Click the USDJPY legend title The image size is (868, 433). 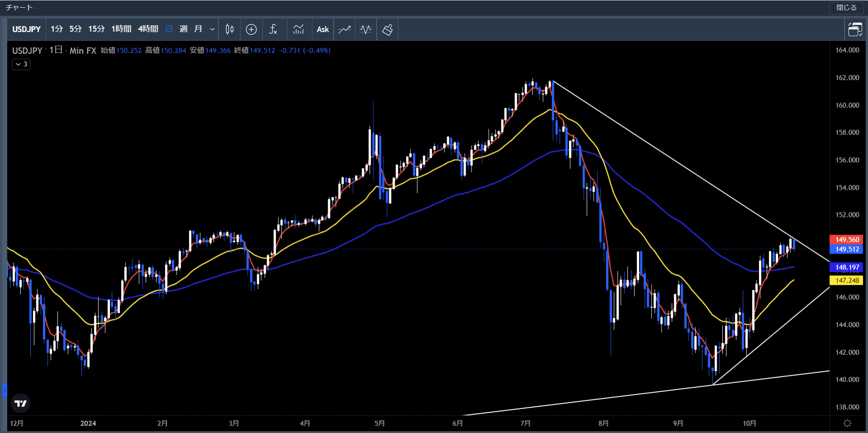(27, 51)
